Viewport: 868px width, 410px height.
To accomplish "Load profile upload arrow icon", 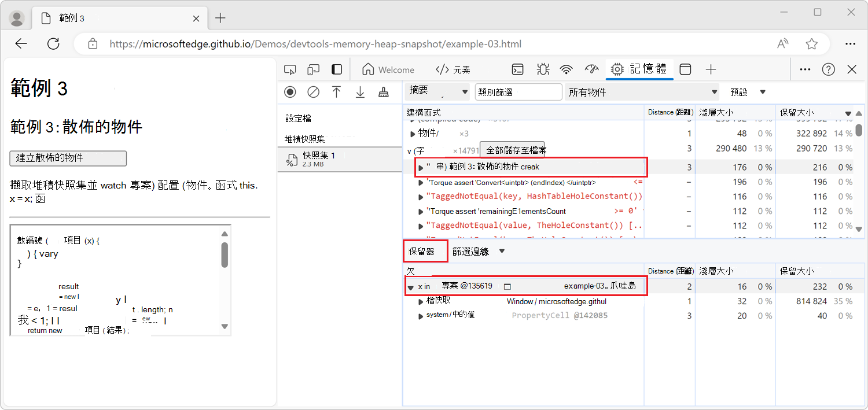I will [336, 92].
